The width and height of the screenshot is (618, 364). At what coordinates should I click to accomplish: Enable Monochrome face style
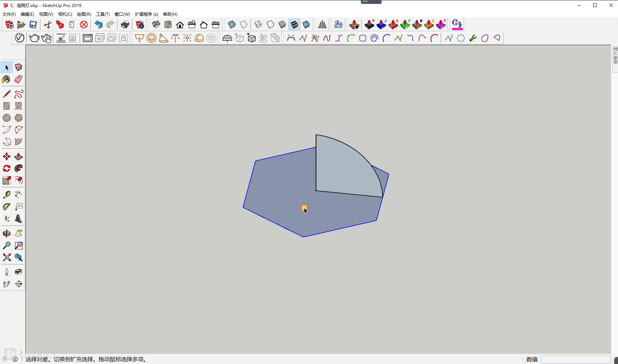[306, 25]
